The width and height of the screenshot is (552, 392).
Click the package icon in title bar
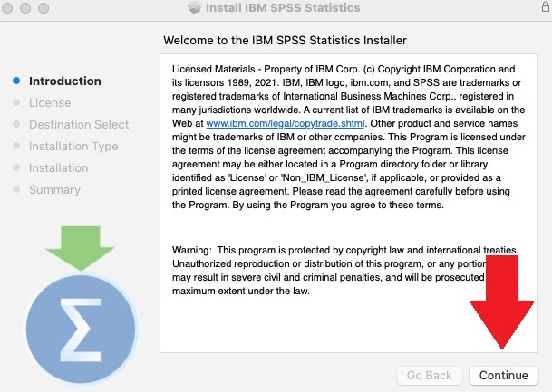tap(195, 8)
